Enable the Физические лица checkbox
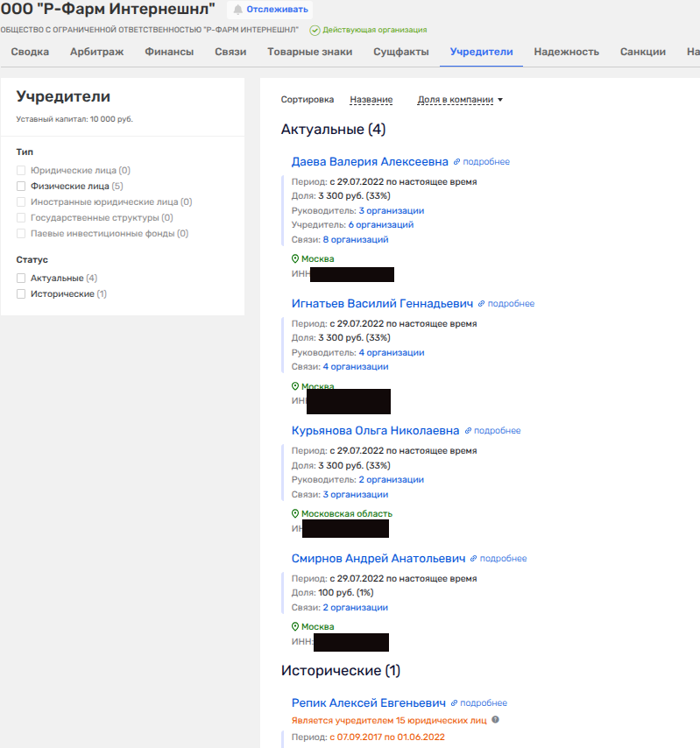 [x=21, y=187]
